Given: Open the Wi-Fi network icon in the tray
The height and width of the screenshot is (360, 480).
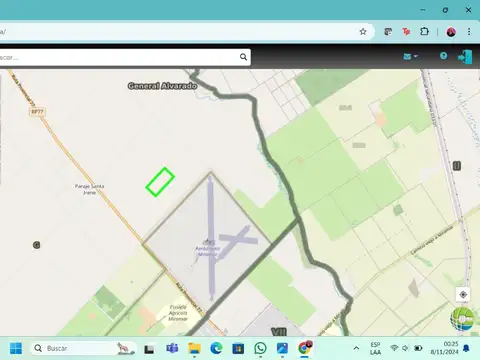Looking at the screenshot, I should click(x=394, y=348).
